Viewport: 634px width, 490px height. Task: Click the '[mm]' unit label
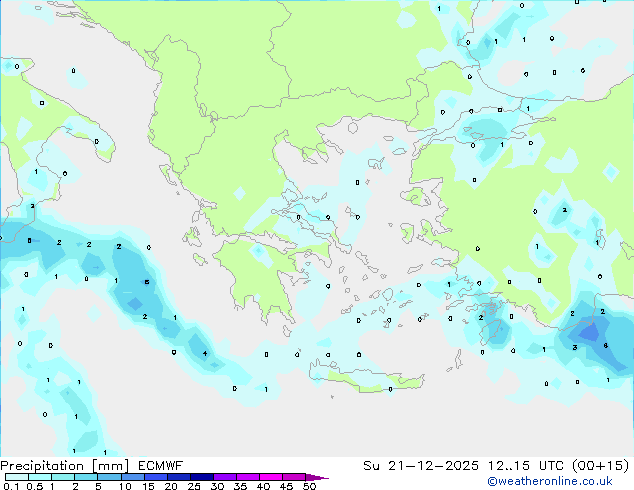pos(111,466)
